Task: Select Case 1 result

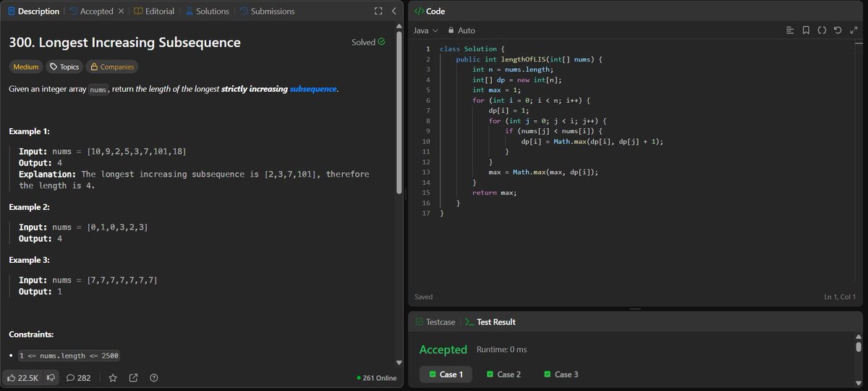Action: [446, 374]
